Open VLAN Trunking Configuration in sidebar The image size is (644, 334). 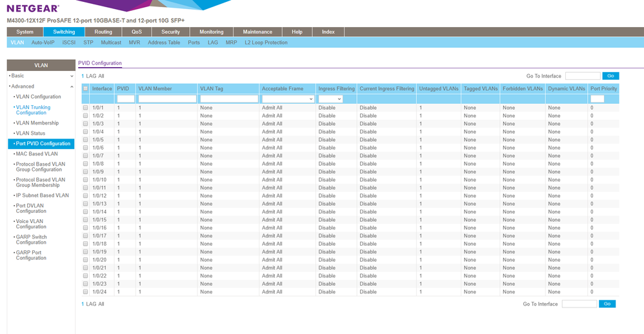(33, 110)
